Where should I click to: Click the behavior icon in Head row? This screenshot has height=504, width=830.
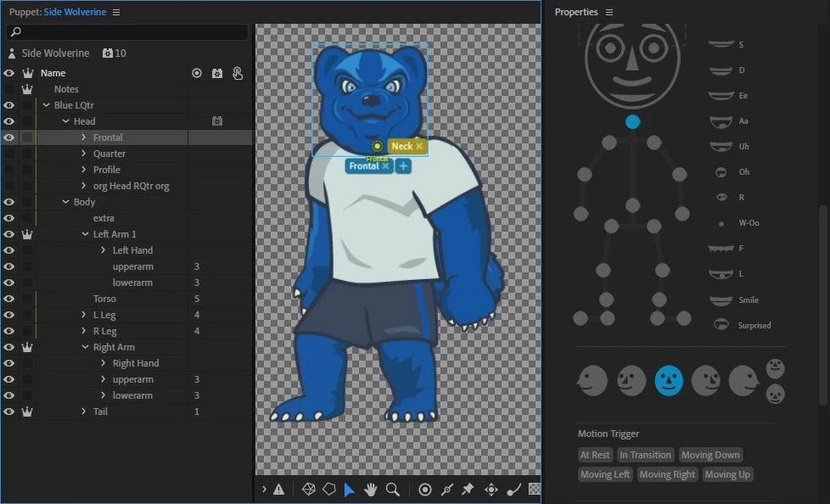[x=217, y=121]
